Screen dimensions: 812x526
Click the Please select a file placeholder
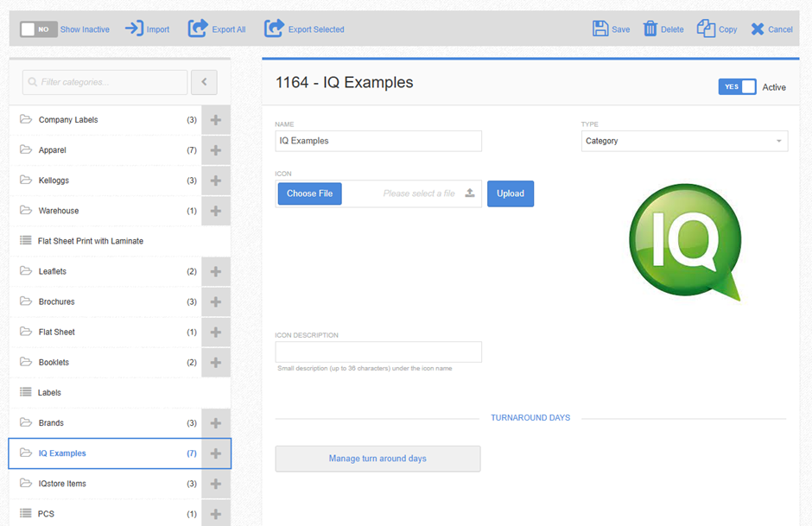pyautogui.click(x=419, y=193)
